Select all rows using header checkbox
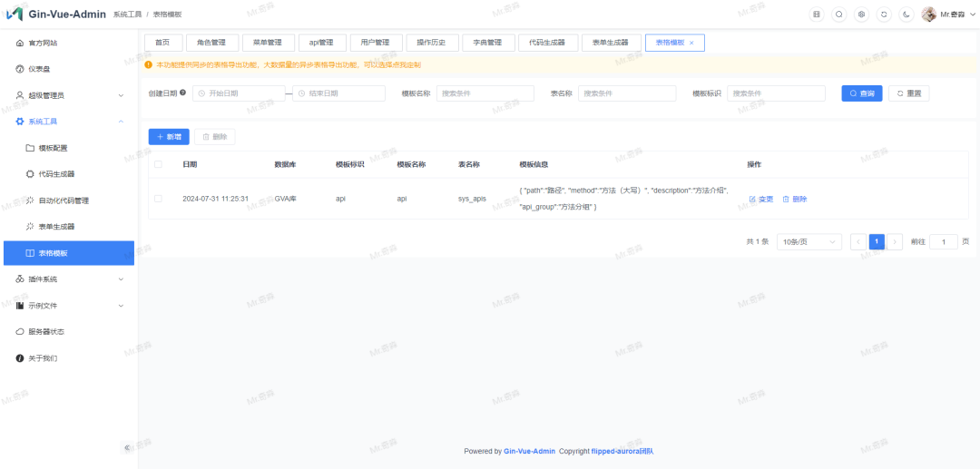The width and height of the screenshot is (980, 469). (x=158, y=164)
